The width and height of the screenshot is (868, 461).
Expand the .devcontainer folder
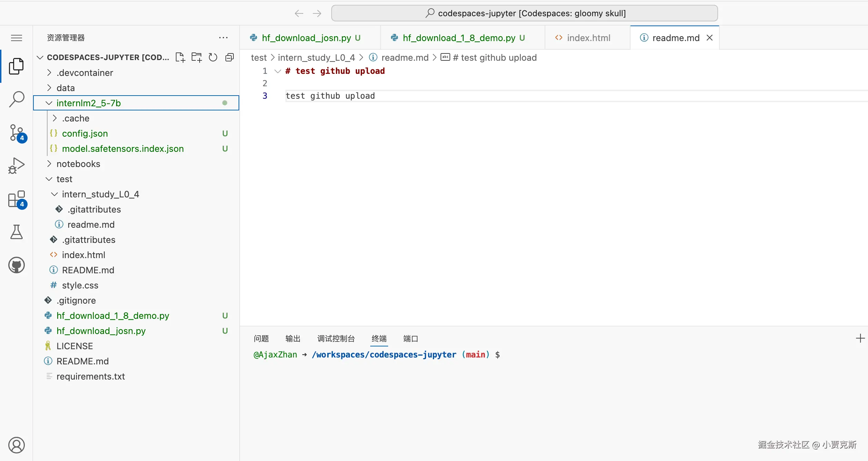pyautogui.click(x=85, y=73)
